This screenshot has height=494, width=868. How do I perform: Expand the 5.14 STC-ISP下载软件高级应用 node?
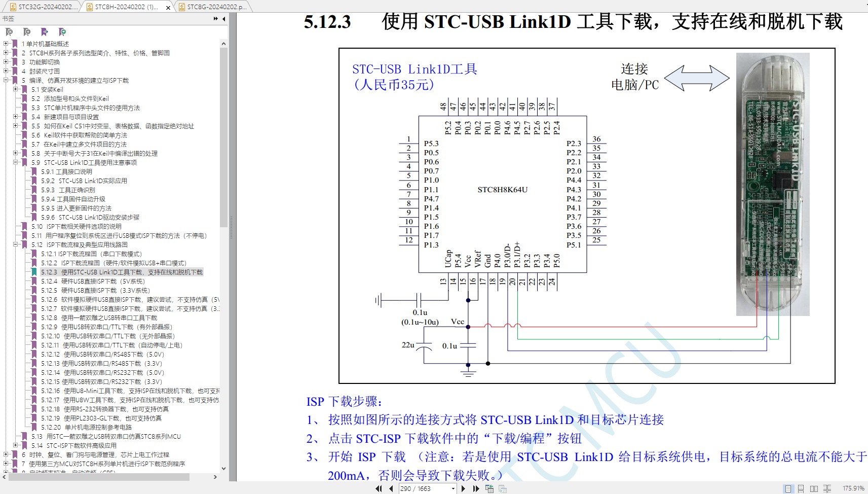16,445
